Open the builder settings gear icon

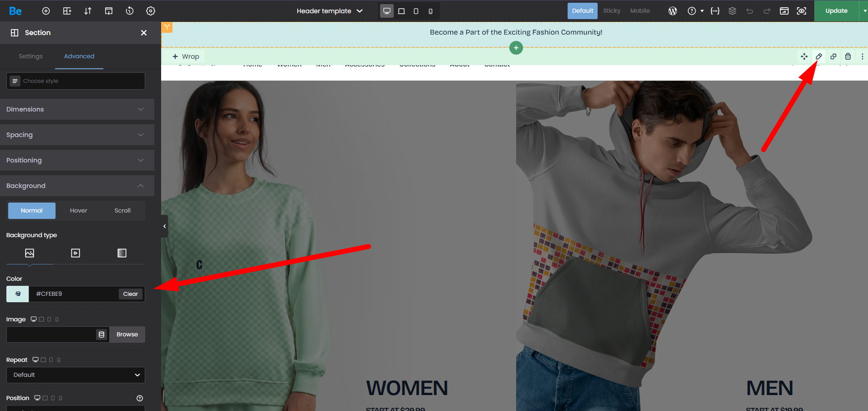[151, 11]
